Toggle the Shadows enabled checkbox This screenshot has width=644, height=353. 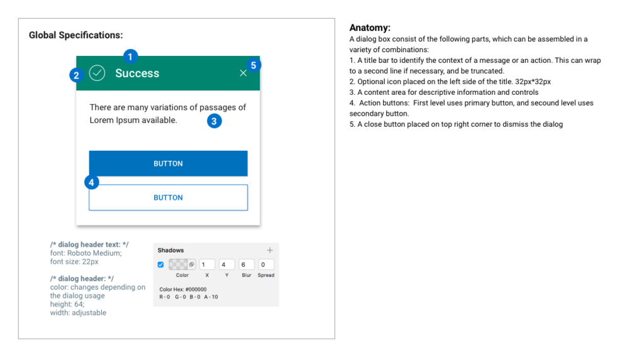pyautogui.click(x=160, y=265)
